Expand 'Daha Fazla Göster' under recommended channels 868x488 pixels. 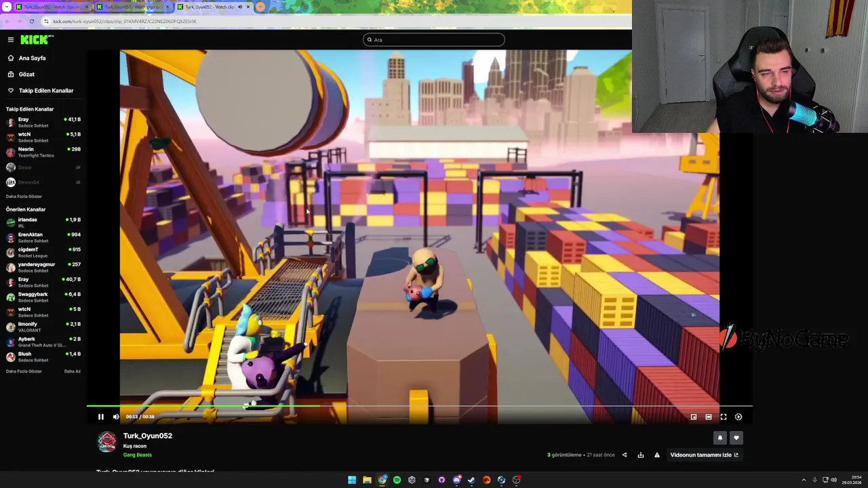(x=24, y=371)
